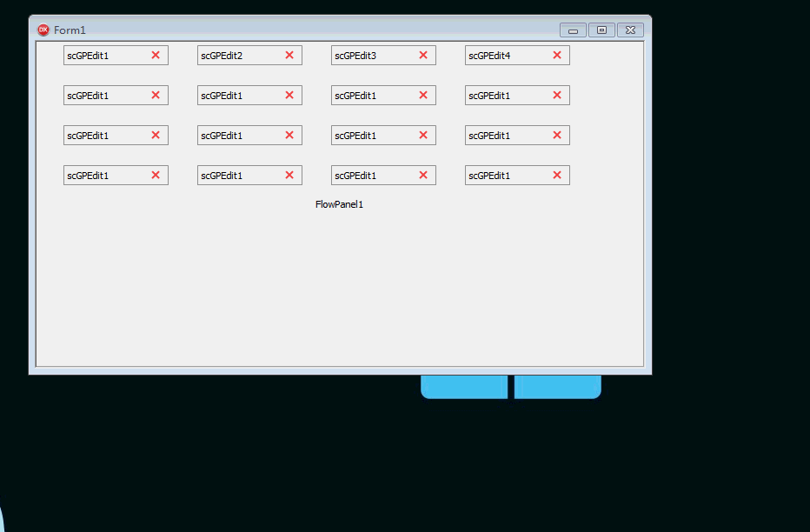Click the X in bottom row's last edit box

pos(557,176)
